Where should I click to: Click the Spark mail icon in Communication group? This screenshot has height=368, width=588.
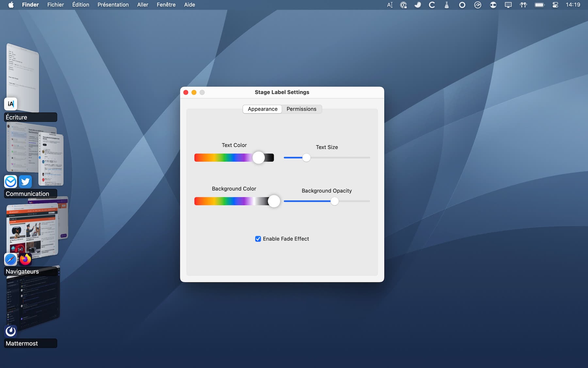click(x=10, y=181)
